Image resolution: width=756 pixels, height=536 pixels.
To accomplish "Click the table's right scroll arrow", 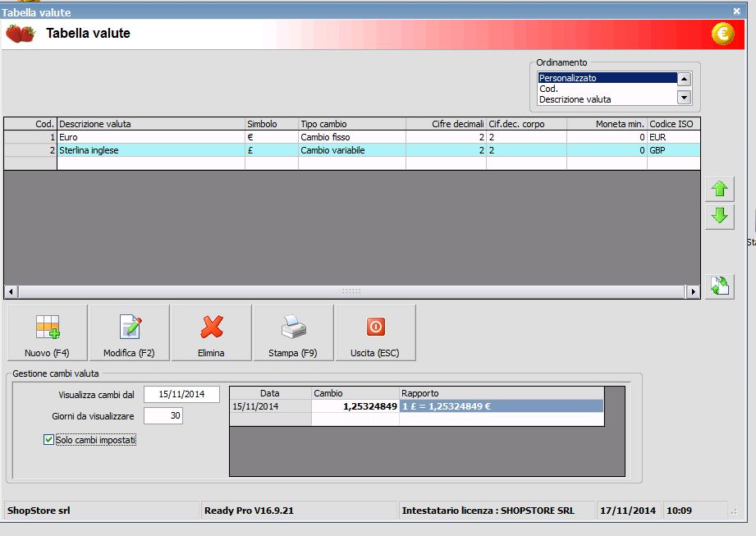I will coord(694,291).
